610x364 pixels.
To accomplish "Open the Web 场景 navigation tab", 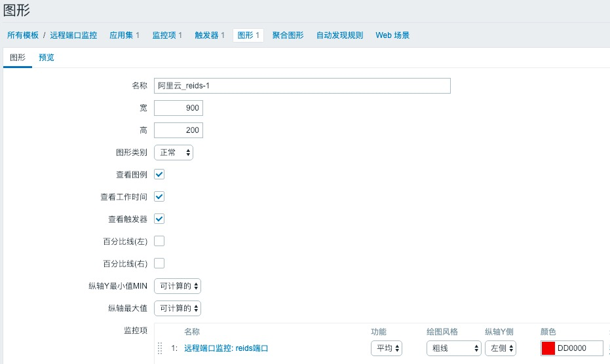I will [x=392, y=35].
